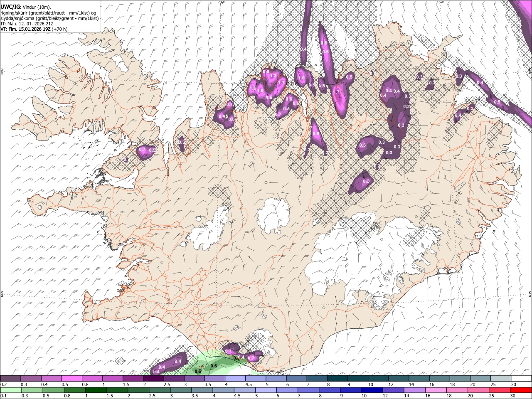This screenshot has height=399, width=532.
Task: Click the white swatch after 30 on snow scale
Action: 521,378
